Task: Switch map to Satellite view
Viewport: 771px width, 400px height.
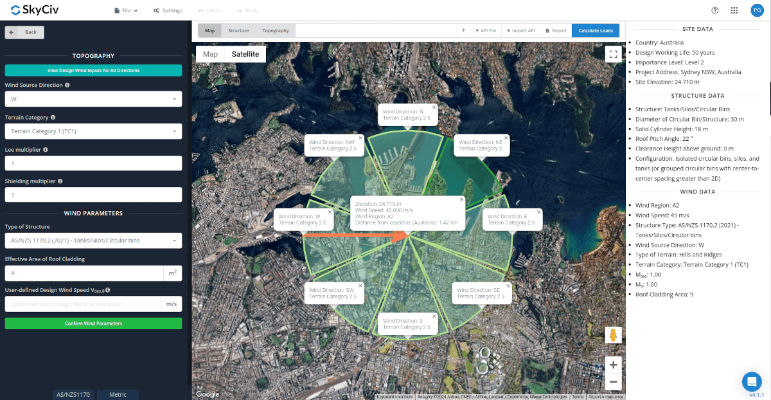Action: (247, 54)
